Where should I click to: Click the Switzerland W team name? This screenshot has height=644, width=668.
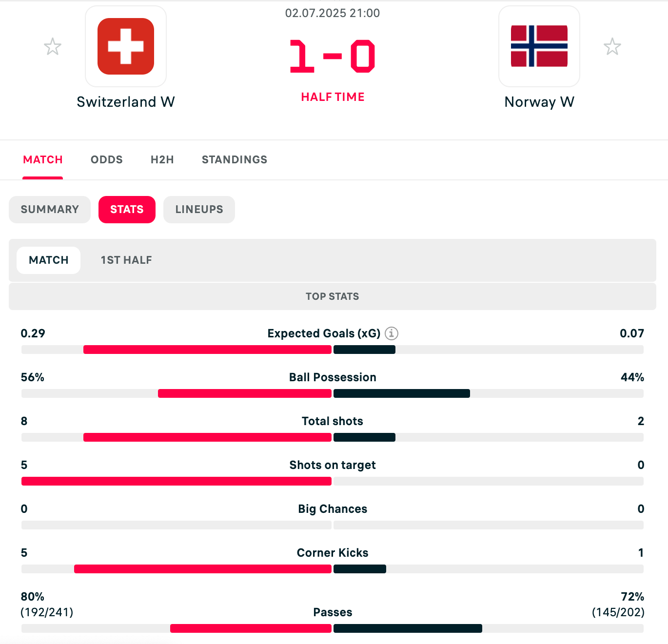[x=126, y=102]
